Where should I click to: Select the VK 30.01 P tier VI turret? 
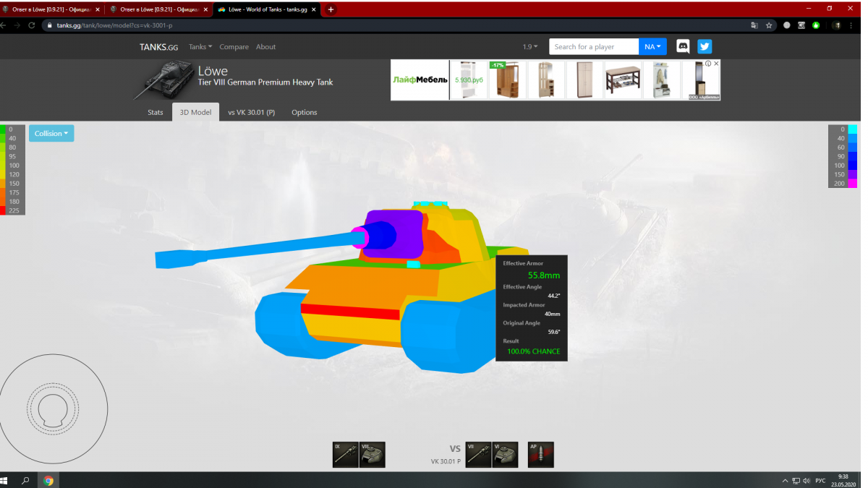coord(506,455)
